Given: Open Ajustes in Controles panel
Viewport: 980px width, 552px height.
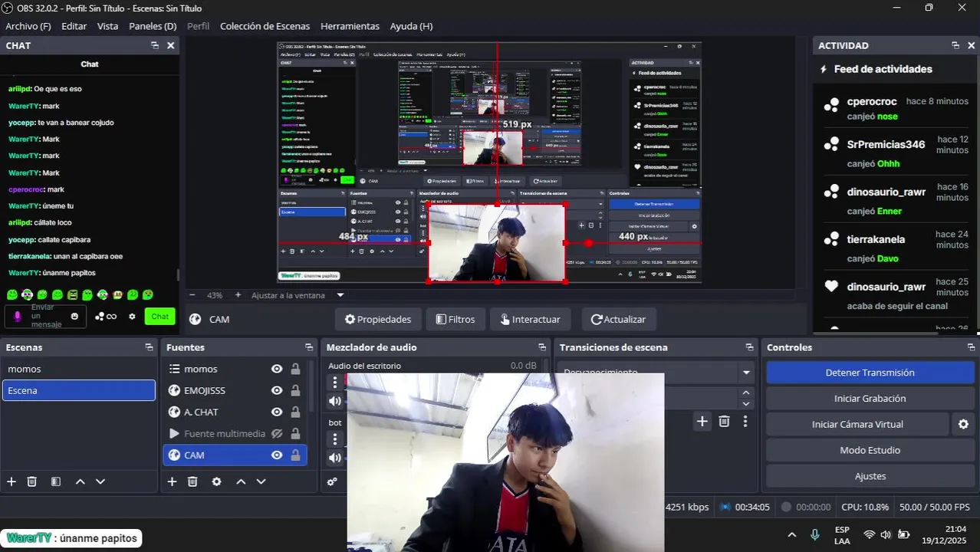Looking at the screenshot, I should tap(870, 476).
